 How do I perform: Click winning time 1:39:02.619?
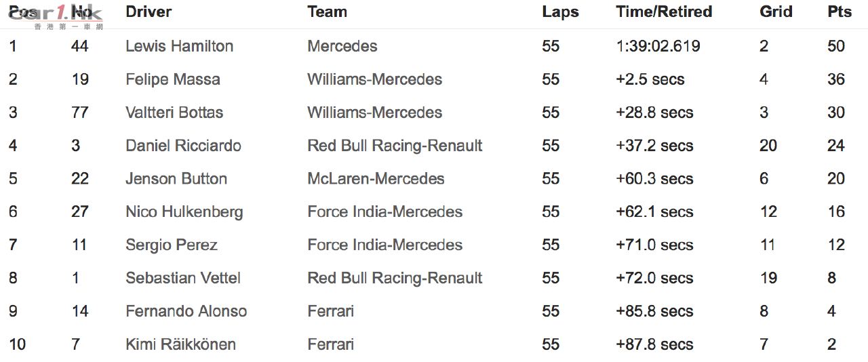pos(658,46)
